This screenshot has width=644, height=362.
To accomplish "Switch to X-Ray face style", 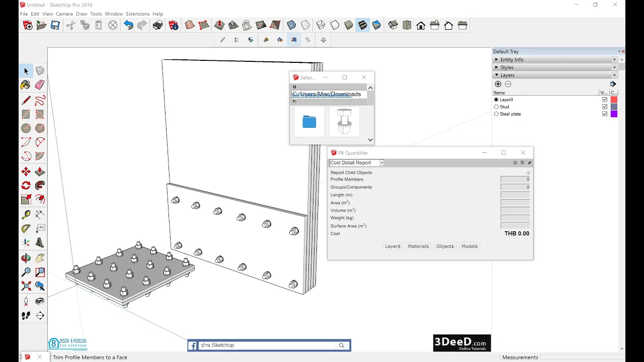I will click(x=291, y=25).
